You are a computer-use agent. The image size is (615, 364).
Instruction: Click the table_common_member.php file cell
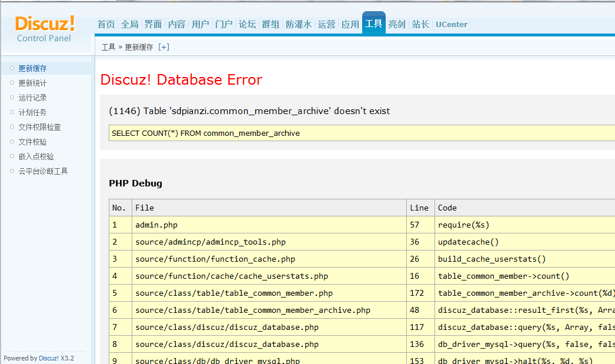point(269,293)
